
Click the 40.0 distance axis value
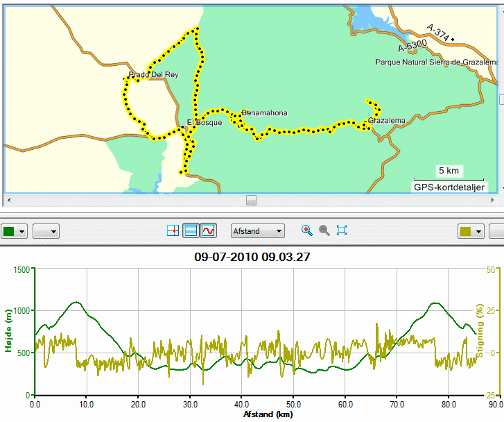[x=242, y=404]
